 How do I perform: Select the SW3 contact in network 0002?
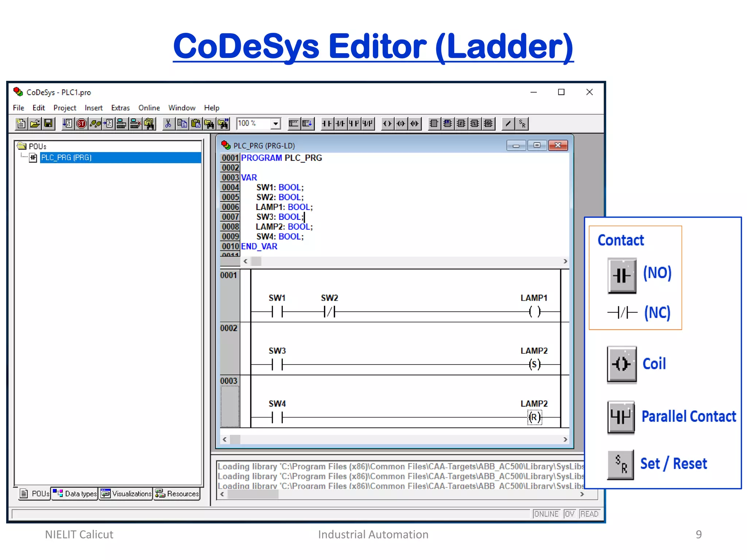[x=277, y=364]
